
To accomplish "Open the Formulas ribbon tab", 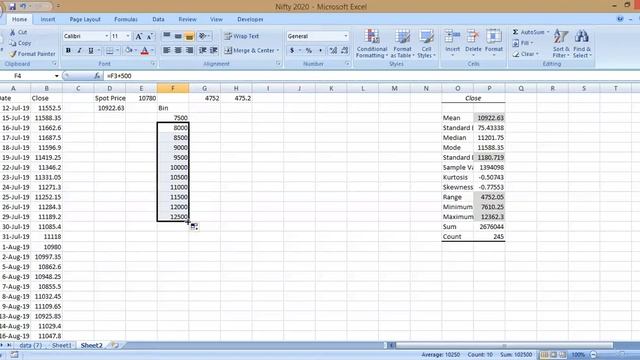I will (126, 19).
